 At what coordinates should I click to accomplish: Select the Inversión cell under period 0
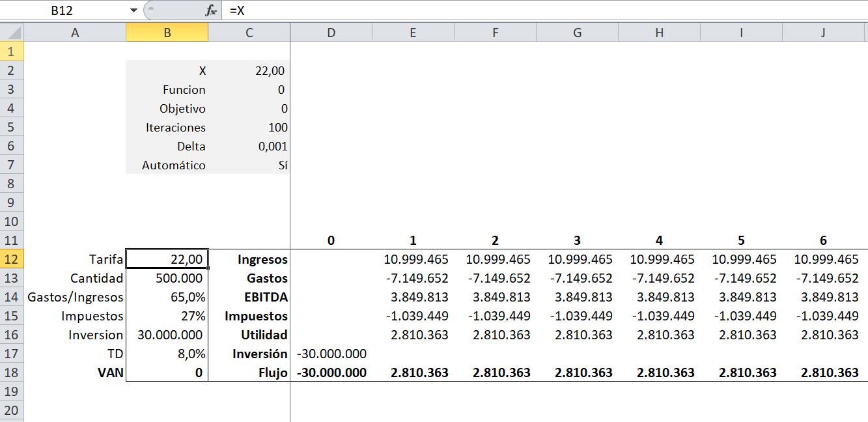331,354
